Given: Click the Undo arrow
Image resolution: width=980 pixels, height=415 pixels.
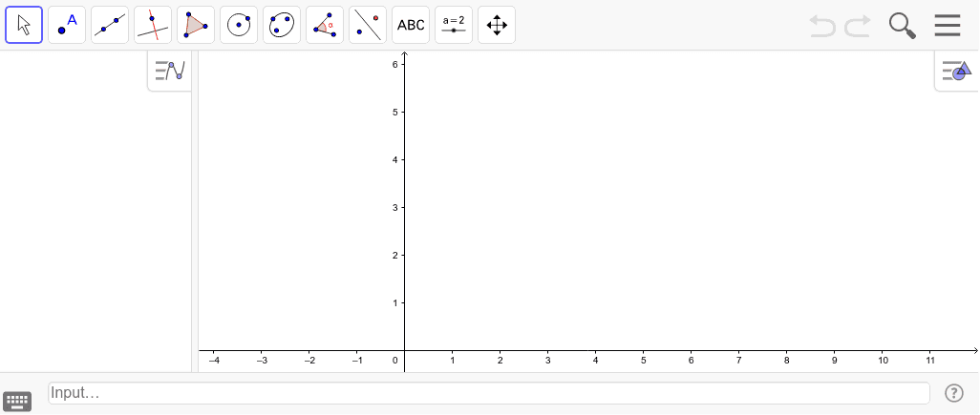Looking at the screenshot, I should tap(822, 26).
